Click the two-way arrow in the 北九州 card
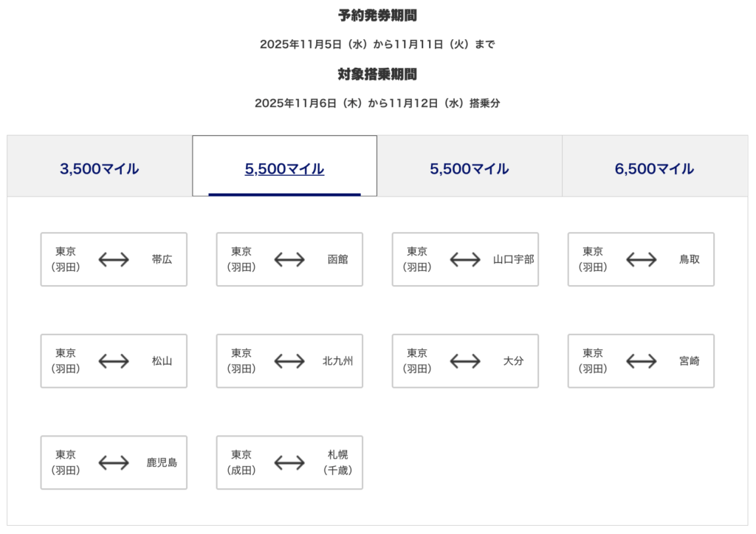This screenshot has height=534, width=756. 289,361
